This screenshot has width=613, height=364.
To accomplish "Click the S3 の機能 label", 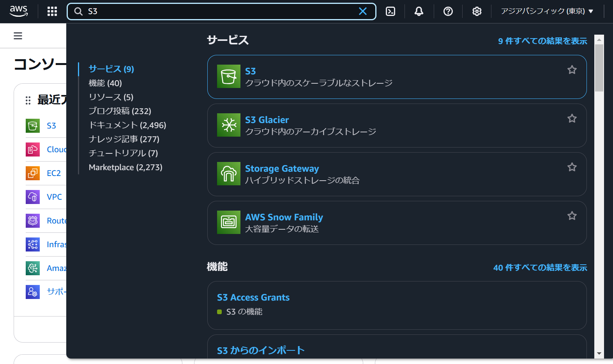I will (244, 312).
